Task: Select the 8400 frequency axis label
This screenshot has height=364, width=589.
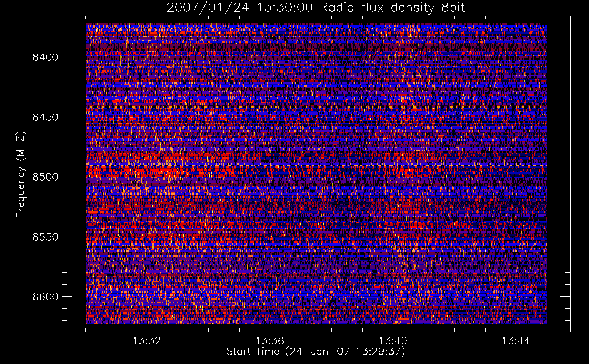Action: [x=46, y=57]
